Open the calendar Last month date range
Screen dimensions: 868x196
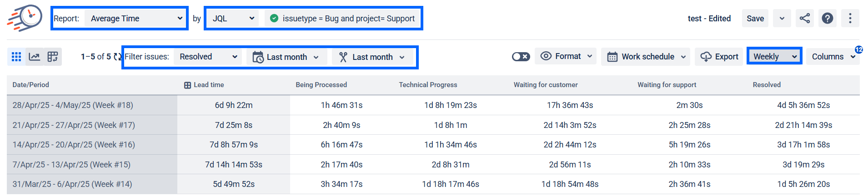coord(286,57)
